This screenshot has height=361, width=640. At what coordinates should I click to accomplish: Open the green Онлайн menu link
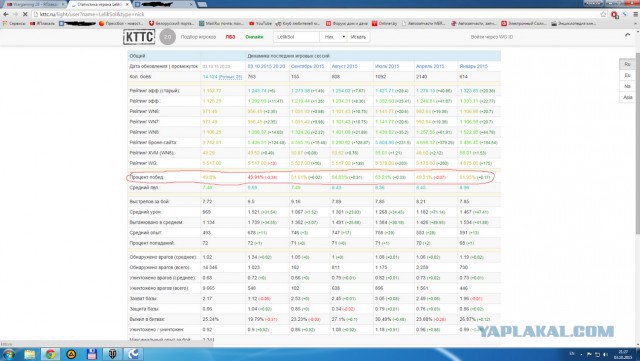[254, 37]
